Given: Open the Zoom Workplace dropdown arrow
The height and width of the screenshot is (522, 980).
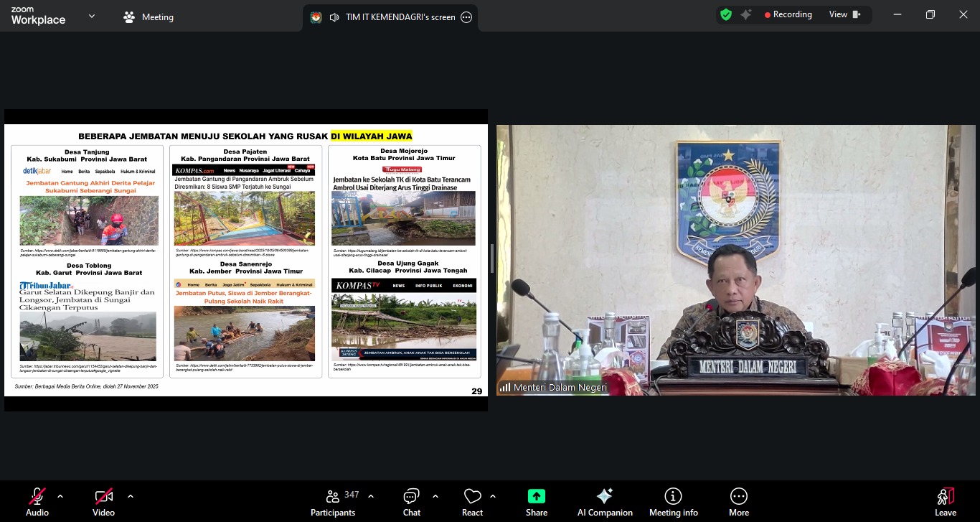Looking at the screenshot, I should tap(92, 16).
